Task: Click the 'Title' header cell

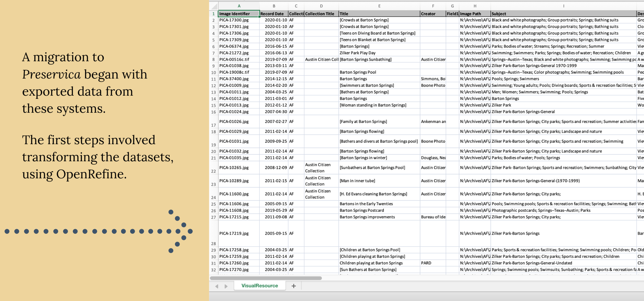Action: tap(379, 14)
